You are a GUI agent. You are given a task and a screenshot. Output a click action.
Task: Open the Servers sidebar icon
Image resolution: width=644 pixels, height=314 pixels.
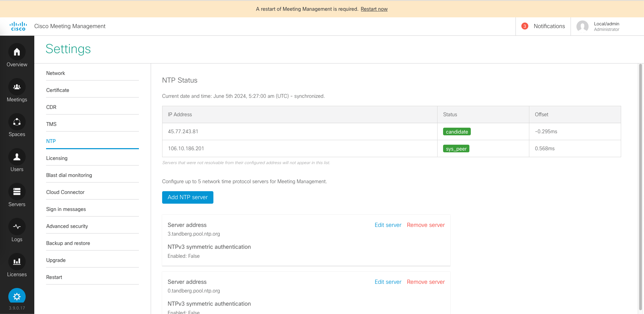pyautogui.click(x=17, y=192)
